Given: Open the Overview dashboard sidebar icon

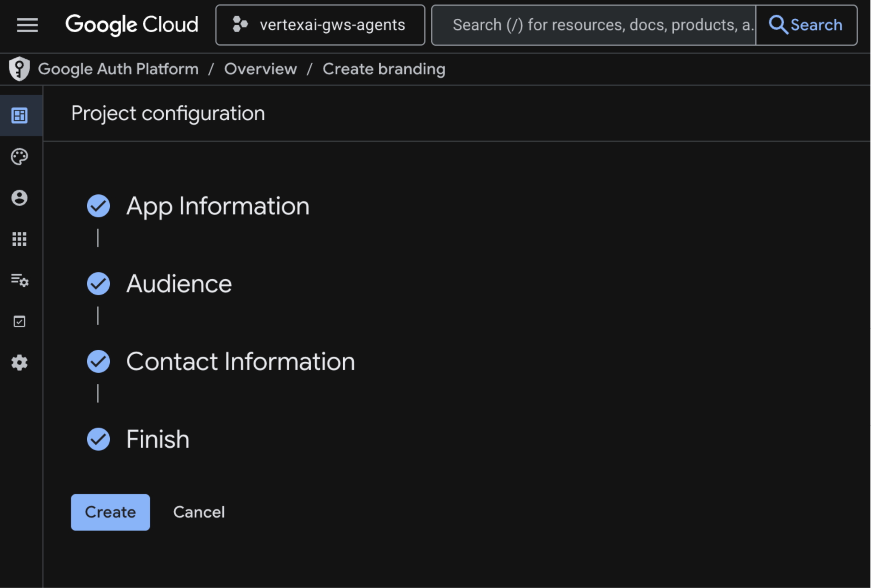Looking at the screenshot, I should [x=20, y=115].
